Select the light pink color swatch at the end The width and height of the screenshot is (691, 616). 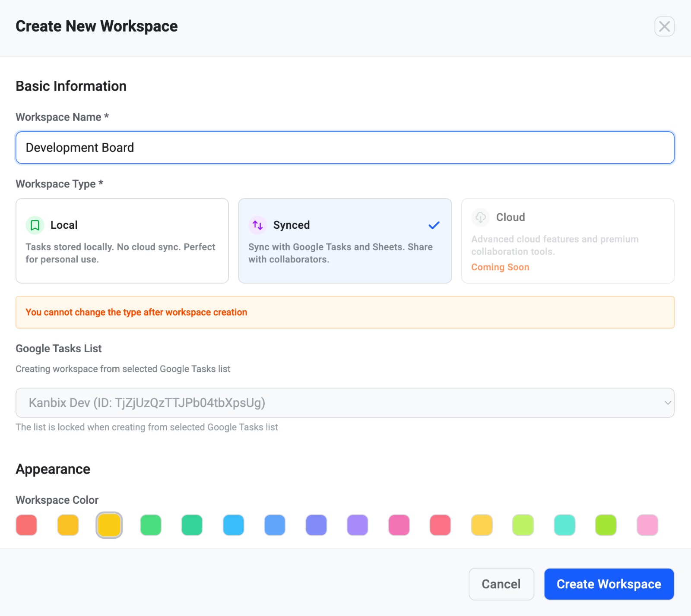pyautogui.click(x=647, y=525)
